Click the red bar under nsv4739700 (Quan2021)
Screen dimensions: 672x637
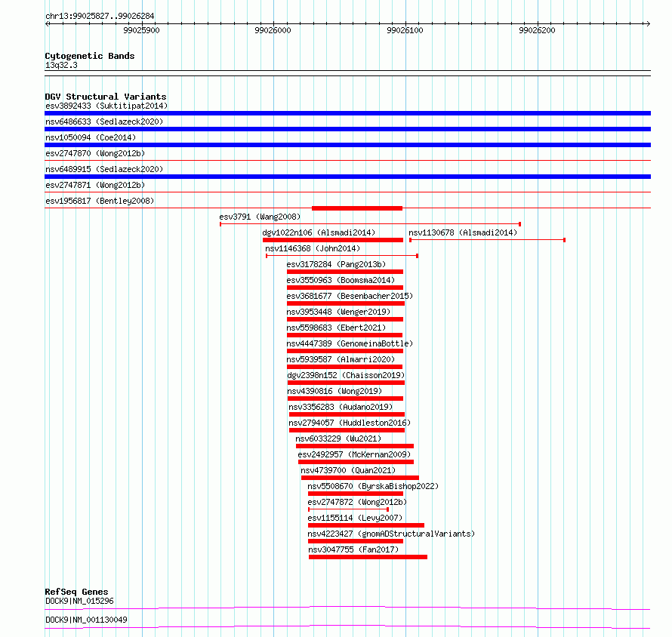360,478
